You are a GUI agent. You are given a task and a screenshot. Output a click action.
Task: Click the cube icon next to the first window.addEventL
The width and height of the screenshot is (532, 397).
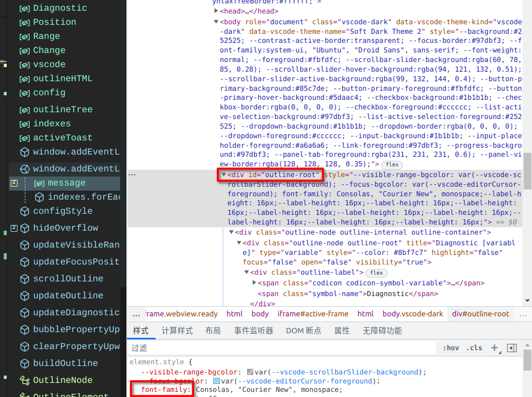24,152
